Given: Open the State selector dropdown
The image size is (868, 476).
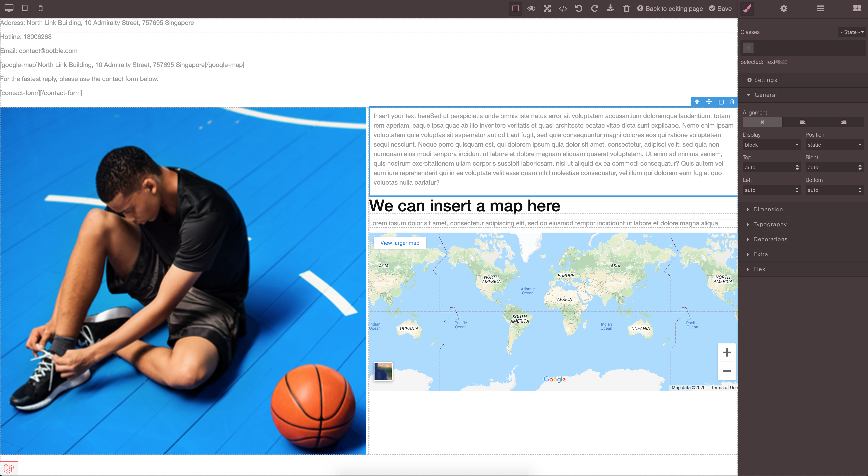Looking at the screenshot, I should (x=851, y=32).
